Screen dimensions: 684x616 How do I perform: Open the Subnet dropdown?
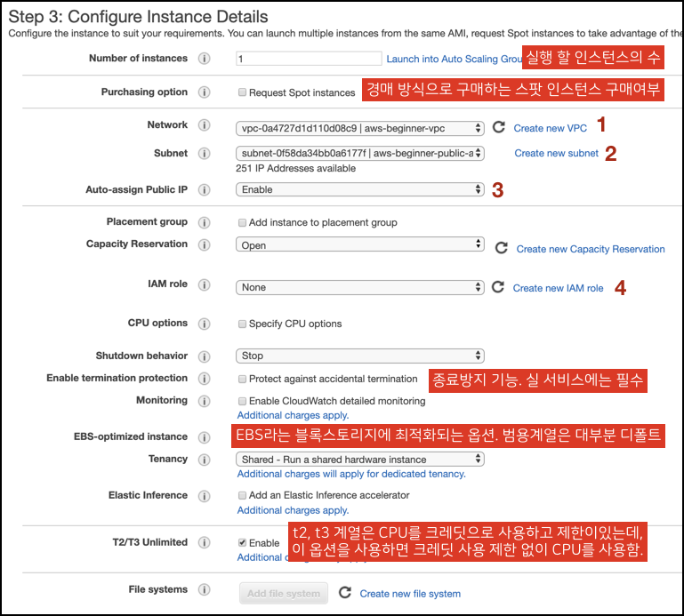360,154
